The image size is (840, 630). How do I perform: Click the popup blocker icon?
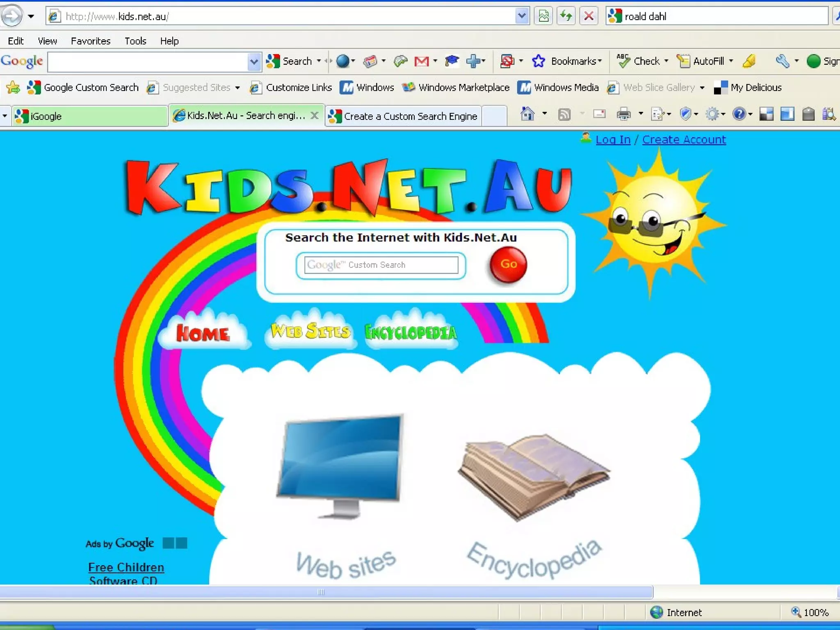click(x=507, y=62)
